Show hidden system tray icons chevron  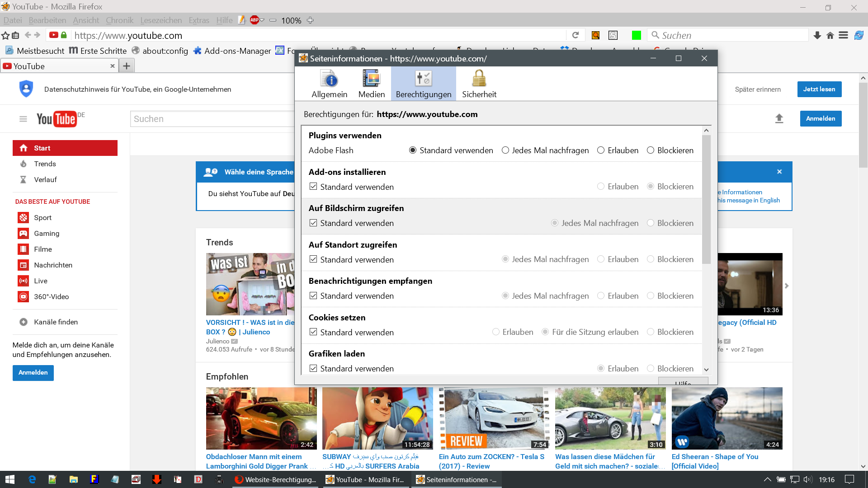(x=767, y=479)
